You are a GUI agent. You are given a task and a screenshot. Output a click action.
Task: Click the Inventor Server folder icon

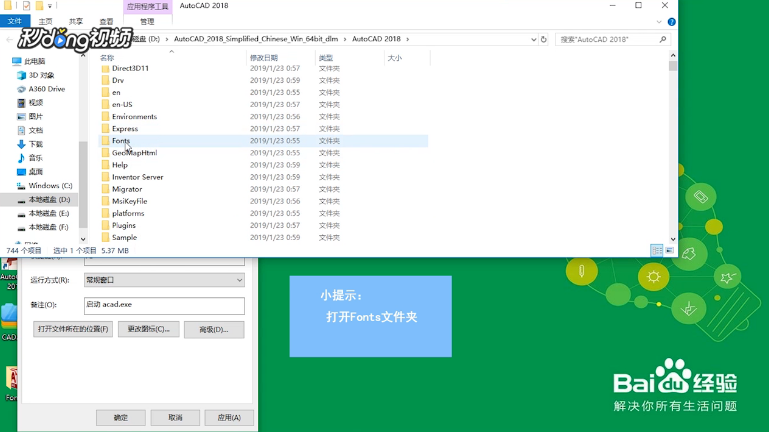[x=105, y=177]
